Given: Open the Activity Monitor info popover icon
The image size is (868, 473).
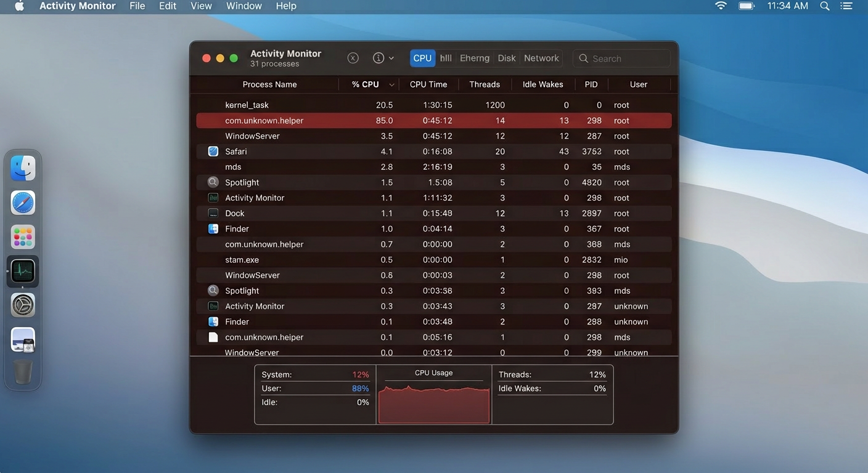Looking at the screenshot, I should [x=378, y=57].
